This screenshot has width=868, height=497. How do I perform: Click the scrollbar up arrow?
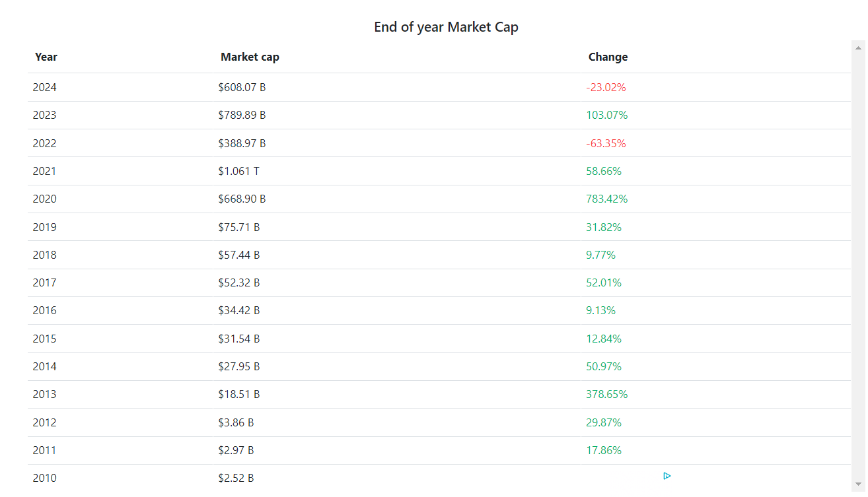pyautogui.click(x=859, y=48)
